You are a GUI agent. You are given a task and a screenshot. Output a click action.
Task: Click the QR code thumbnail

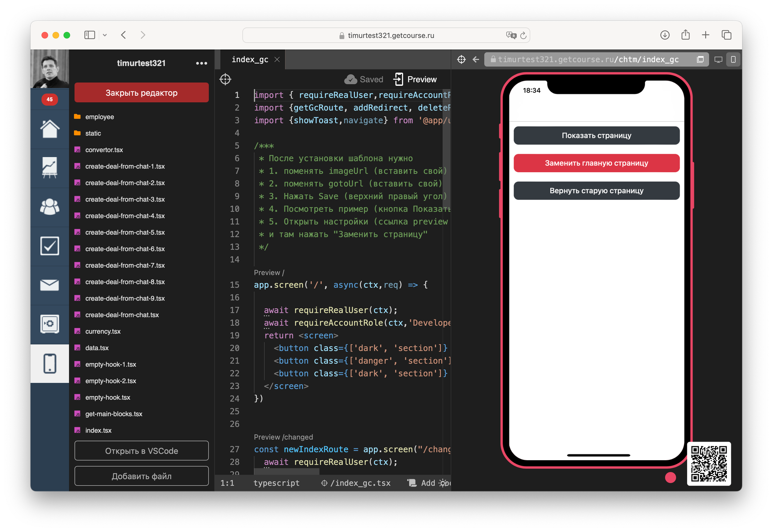click(x=709, y=463)
